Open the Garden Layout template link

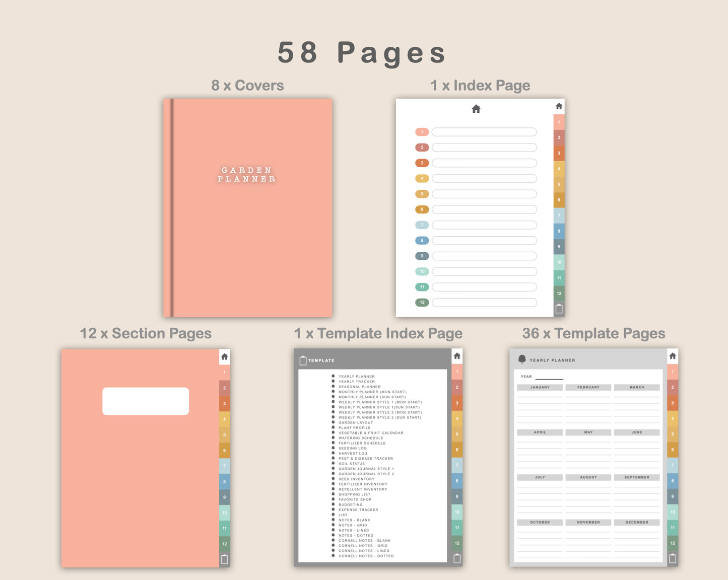[356, 423]
